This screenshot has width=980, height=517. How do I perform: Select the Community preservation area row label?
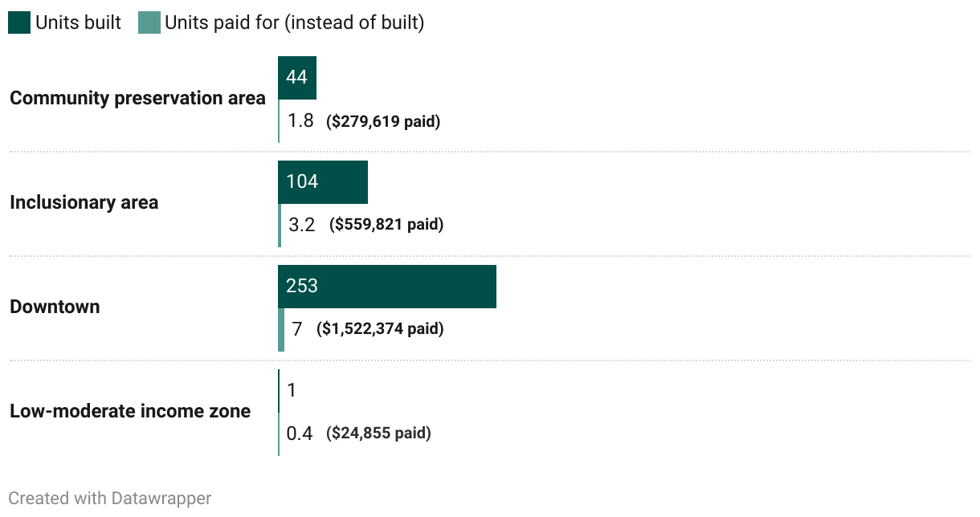click(x=137, y=99)
